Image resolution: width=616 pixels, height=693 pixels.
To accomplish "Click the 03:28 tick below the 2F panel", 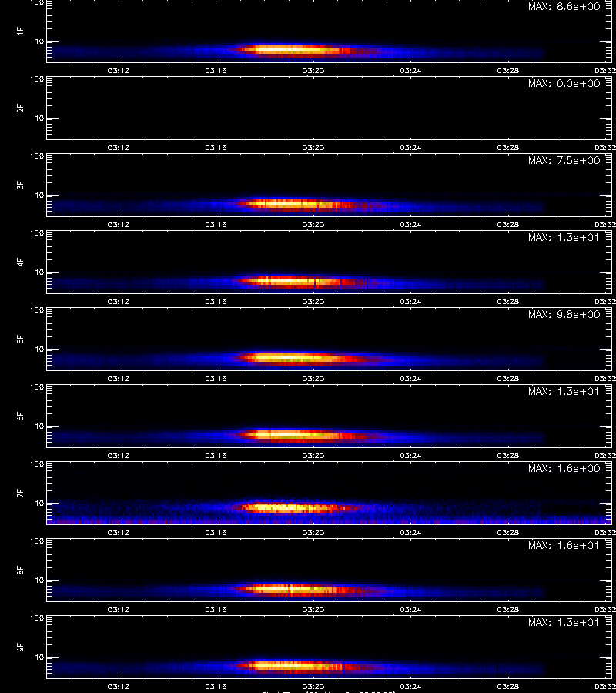I will 507,147.
